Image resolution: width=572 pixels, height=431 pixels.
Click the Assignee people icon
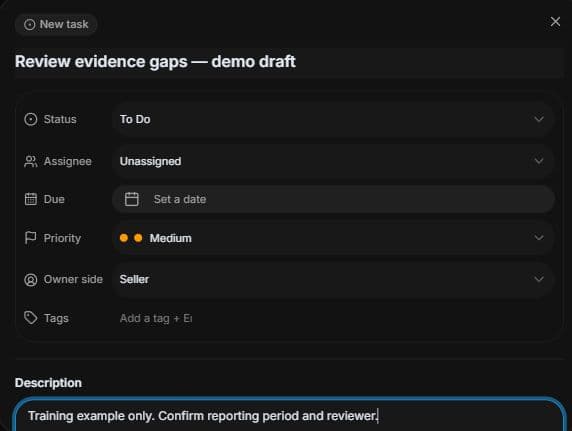point(31,161)
